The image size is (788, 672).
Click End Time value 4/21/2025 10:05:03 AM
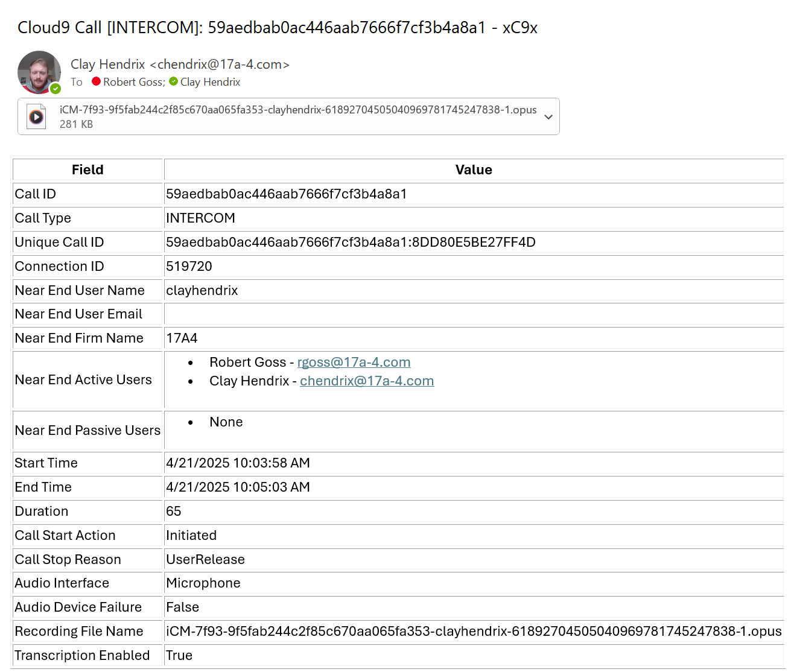click(x=238, y=487)
